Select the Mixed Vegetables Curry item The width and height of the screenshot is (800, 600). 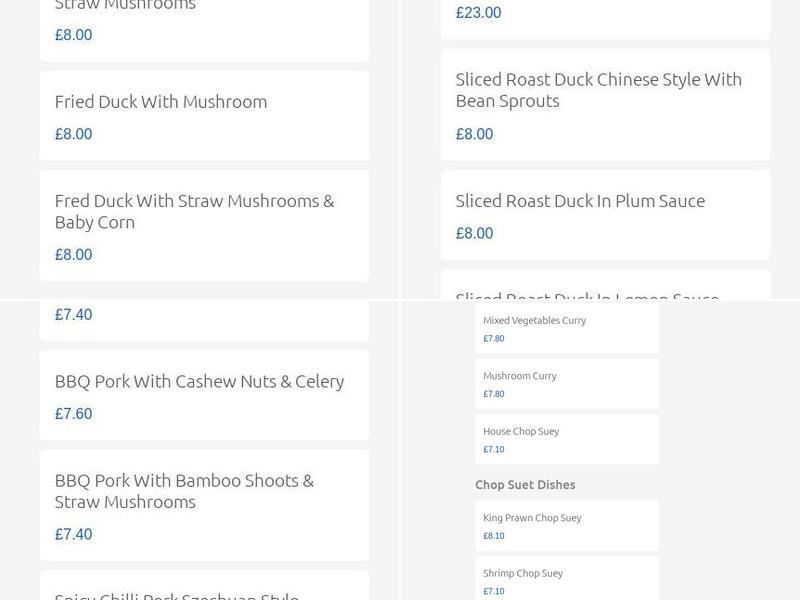tap(535, 320)
